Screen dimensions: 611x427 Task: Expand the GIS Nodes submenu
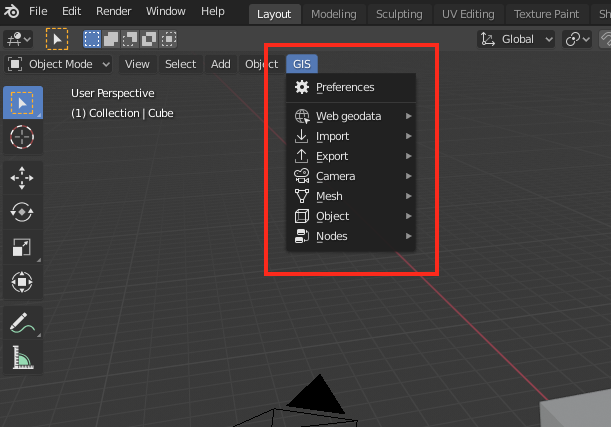(x=351, y=236)
